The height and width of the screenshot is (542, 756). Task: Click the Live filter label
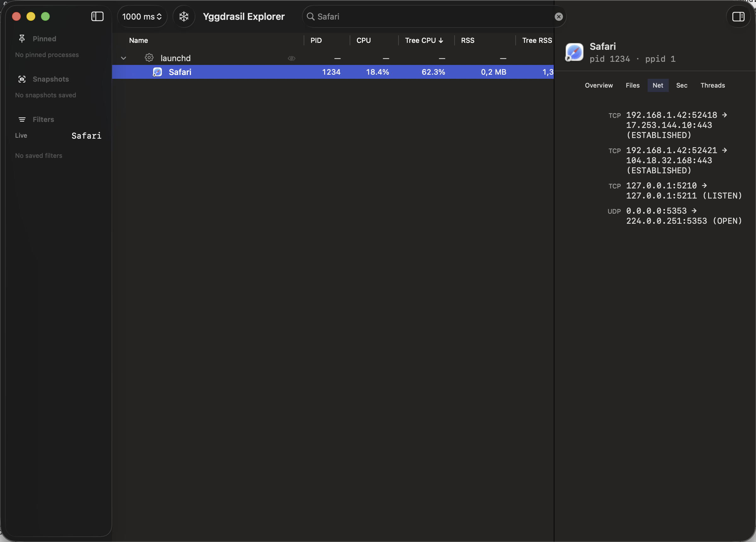point(21,135)
